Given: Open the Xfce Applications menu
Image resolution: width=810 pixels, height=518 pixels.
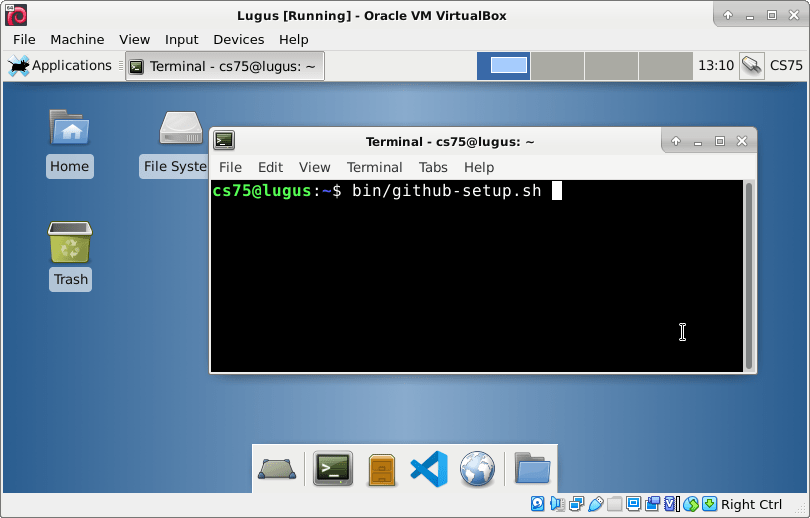Looking at the screenshot, I should pyautogui.click(x=60, y=66).
